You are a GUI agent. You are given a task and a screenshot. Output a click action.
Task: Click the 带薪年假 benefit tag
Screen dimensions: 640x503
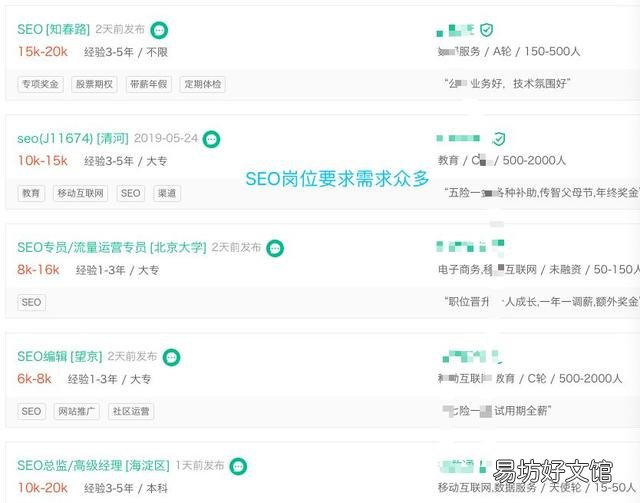pos(149,84)
